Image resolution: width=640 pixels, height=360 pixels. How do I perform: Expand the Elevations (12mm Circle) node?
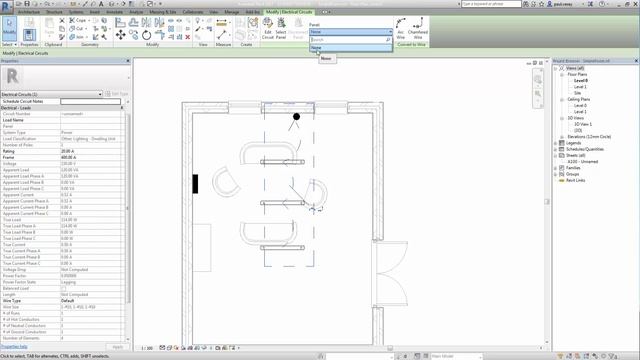coord(562,137)
